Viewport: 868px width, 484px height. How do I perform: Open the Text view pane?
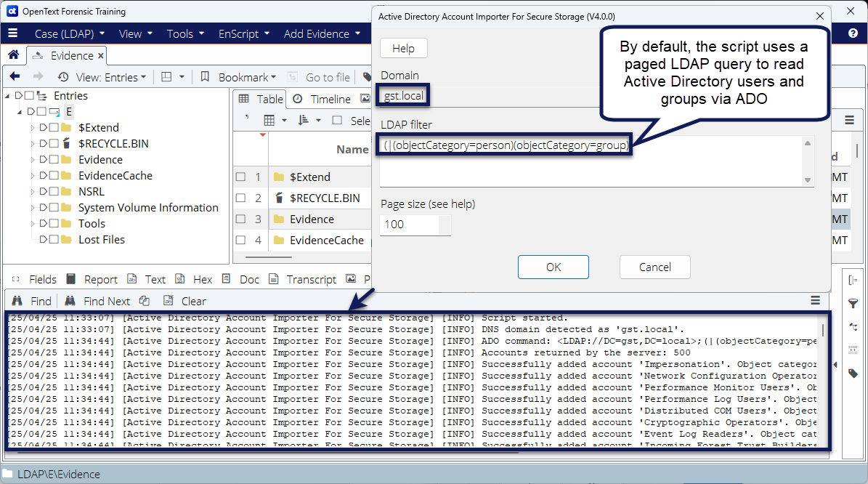tap(155, 279)
